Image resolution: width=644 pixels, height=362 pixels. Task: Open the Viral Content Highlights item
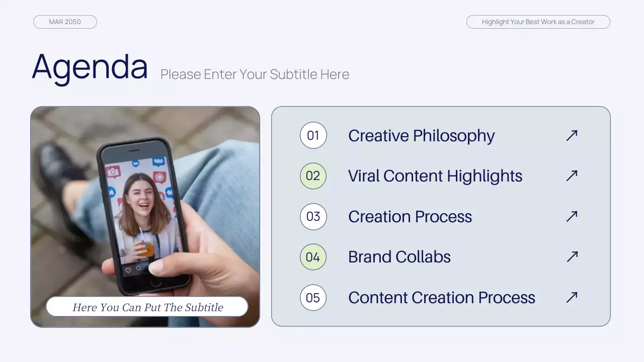pos(435,176)
